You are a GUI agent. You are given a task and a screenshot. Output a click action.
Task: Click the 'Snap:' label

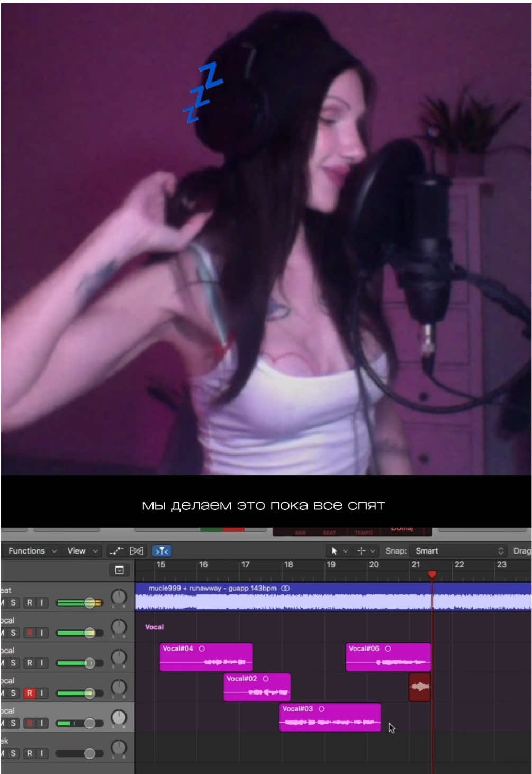click(396, 551)
